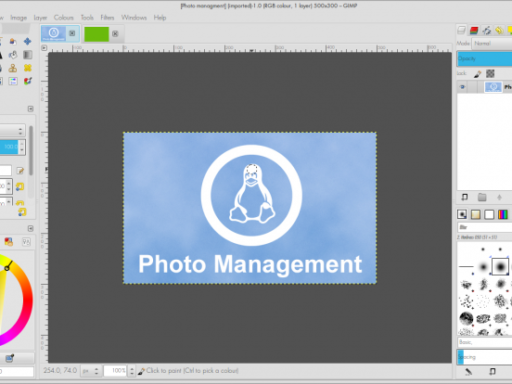
Task: Open tool options dock configure arrow button
Action: (30, 228)
